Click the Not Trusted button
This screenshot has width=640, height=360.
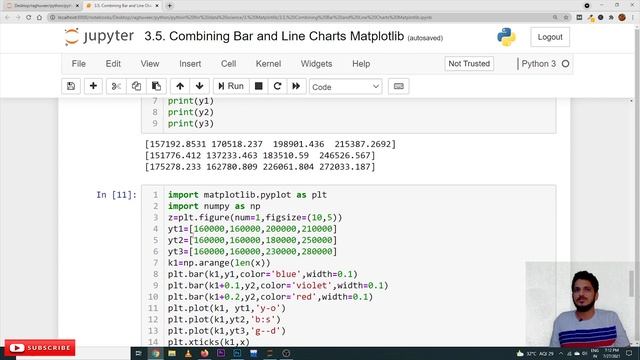tap(469, 64)
